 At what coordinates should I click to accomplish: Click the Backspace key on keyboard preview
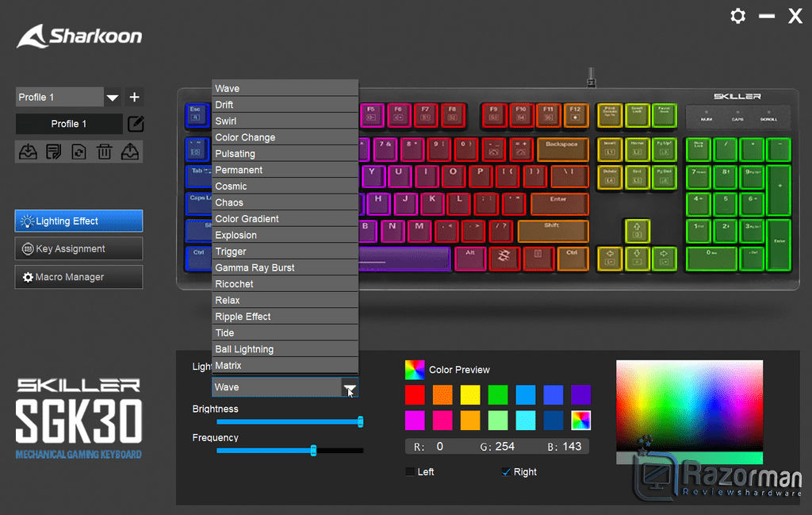562,149
